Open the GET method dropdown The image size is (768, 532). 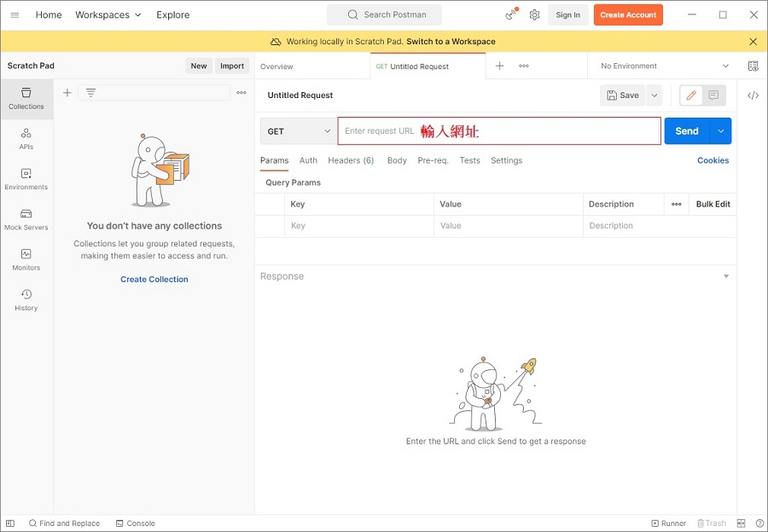[x=299, y=131]
